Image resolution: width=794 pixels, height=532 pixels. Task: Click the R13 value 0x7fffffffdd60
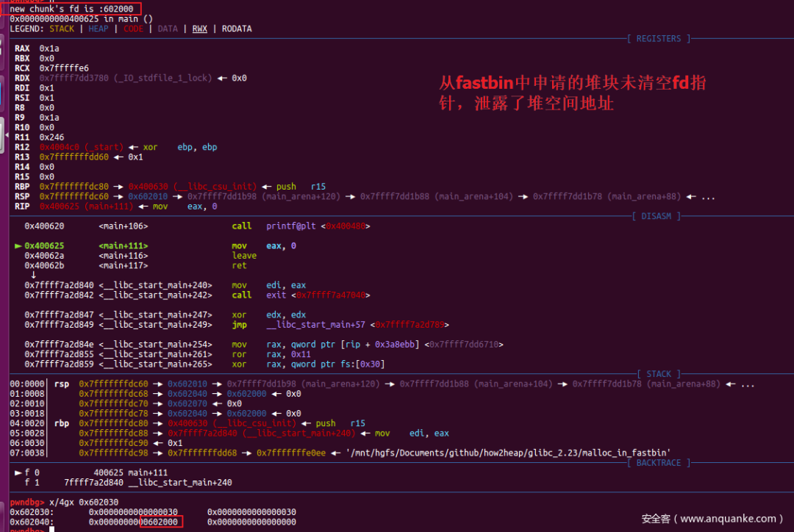(x=74, y=157)
